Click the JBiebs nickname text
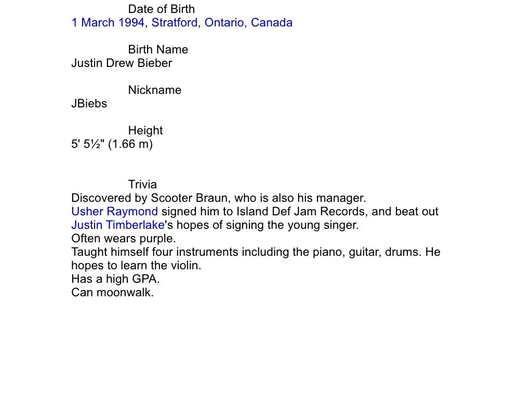The width and height of the screenshot is (532, 398). [x=89, y=103]
